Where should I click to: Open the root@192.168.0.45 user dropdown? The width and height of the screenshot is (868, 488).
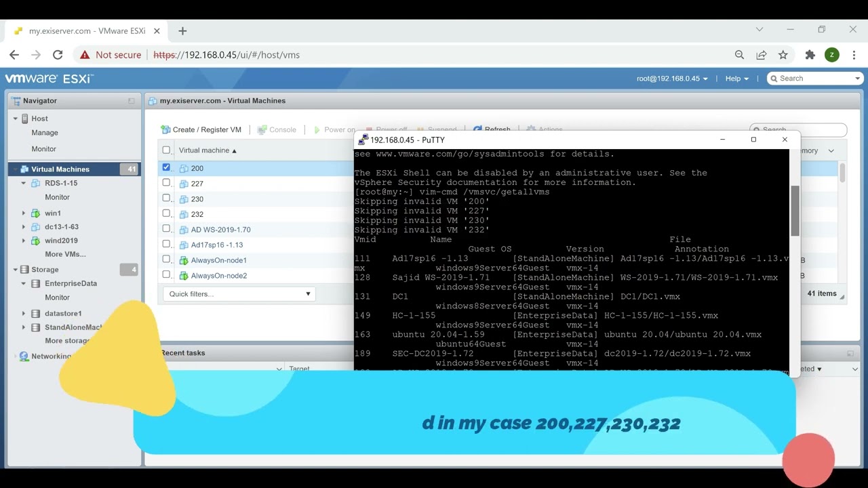click(672, 79)
